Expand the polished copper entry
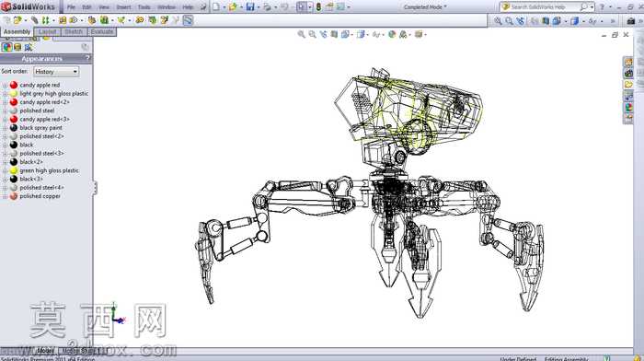The height and width of the screenshot is (361, 644). coord(5,196)
